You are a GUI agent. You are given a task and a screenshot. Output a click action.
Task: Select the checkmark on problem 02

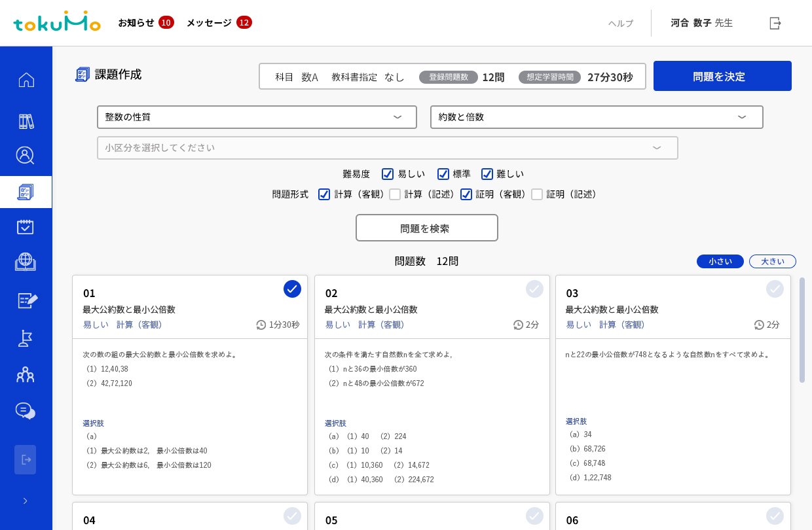(x=534, y=289)
